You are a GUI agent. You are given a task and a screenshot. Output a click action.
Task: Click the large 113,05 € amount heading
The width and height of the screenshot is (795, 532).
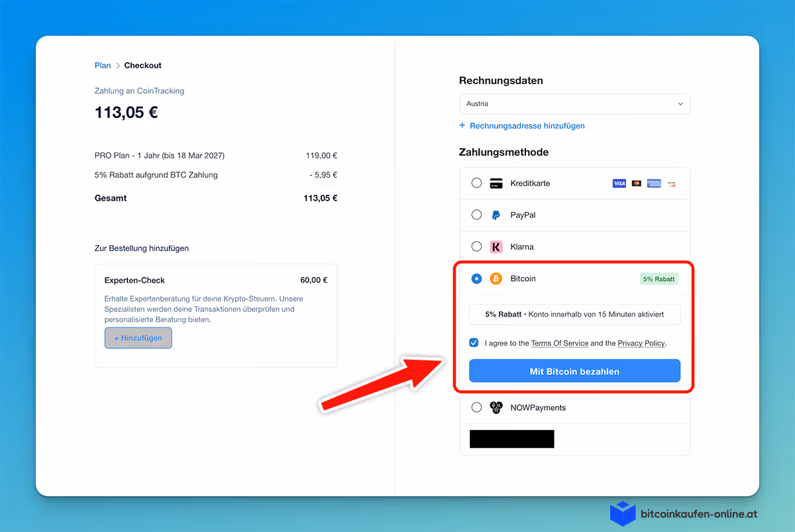tap(127, 112)
